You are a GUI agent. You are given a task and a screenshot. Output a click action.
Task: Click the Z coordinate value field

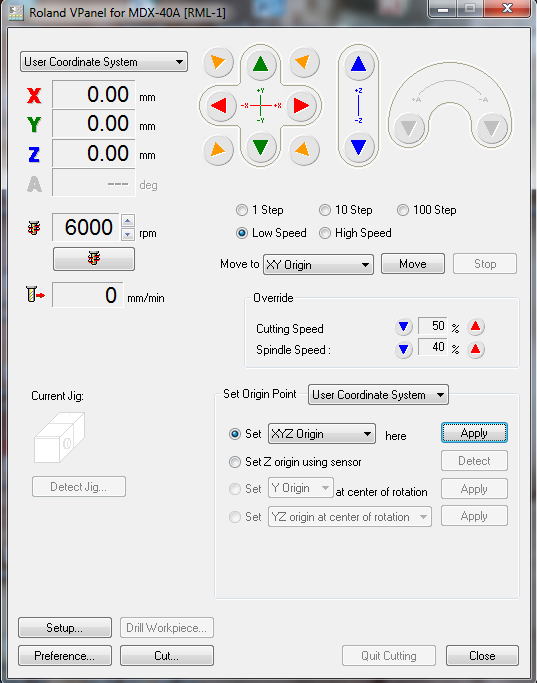pos(94,153)
